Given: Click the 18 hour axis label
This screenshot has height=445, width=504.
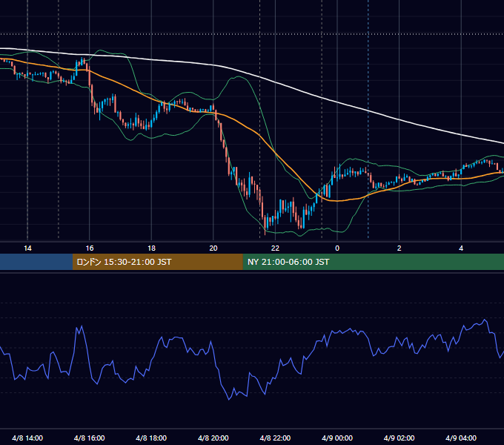Looking at the screenshot, I should (x=151, y=248).
